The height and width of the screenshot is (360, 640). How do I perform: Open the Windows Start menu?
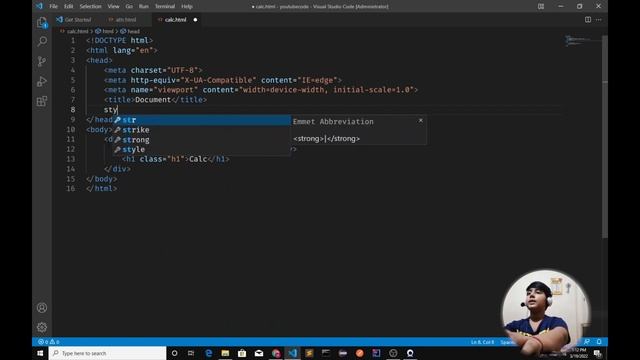point(40,353)
